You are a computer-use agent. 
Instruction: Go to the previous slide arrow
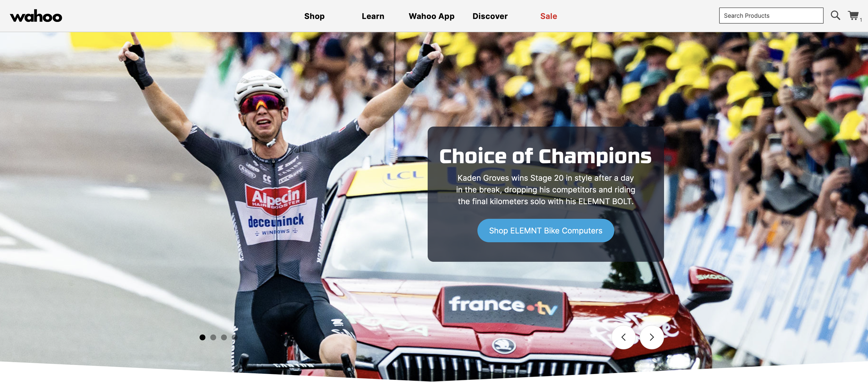pyautogui.click(x=624, y=337)
